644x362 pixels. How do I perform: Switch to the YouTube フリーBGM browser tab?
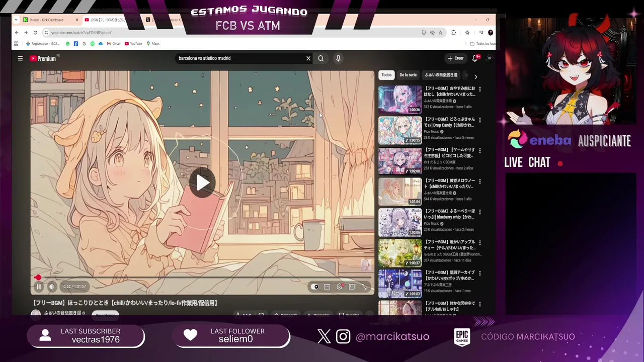coord(108,20)
